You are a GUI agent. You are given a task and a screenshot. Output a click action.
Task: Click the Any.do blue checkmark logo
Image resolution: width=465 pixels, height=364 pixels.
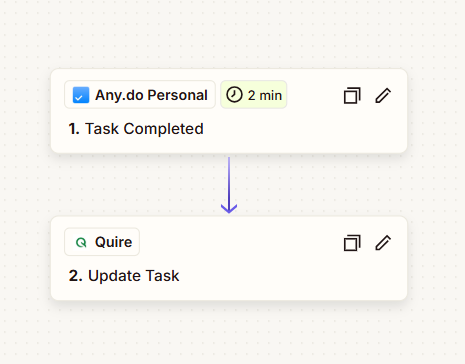click(81, 95)
